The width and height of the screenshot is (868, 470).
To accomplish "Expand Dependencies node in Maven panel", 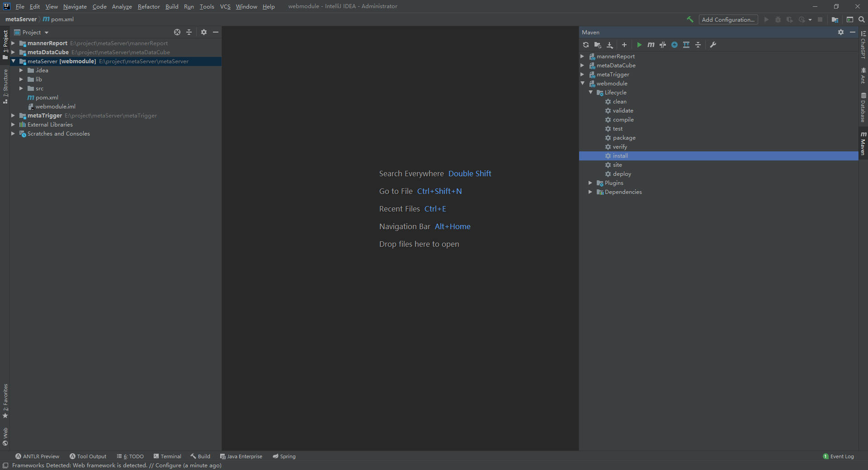I will pos(590,192).
